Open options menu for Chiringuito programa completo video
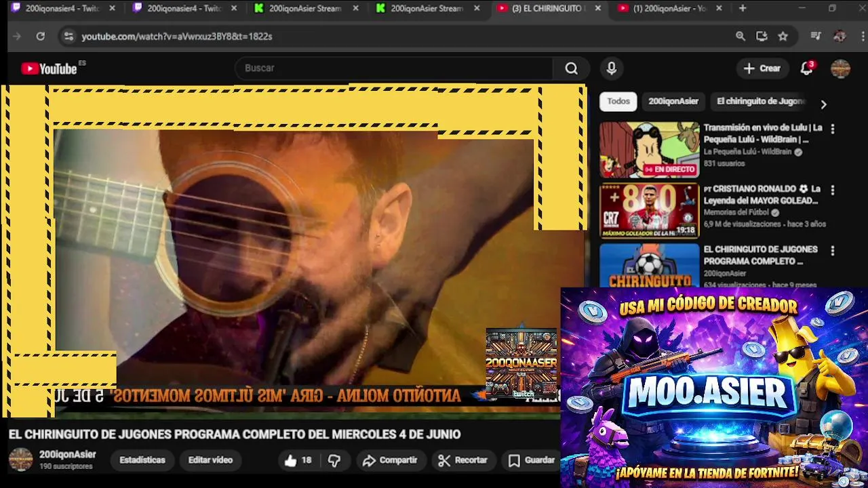 (x=833, y=251)
